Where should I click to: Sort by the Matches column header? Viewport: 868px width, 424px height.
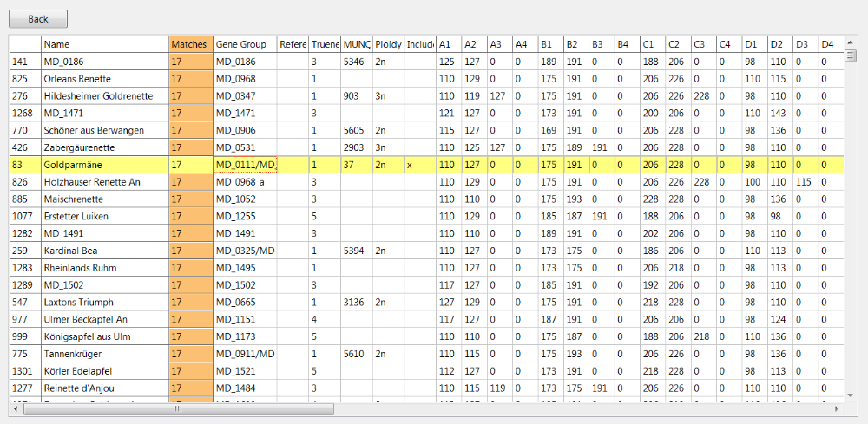[190, 43]
